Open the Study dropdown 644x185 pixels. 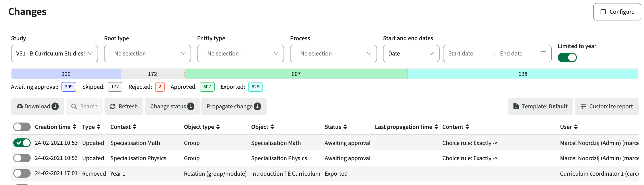[55, 54]
